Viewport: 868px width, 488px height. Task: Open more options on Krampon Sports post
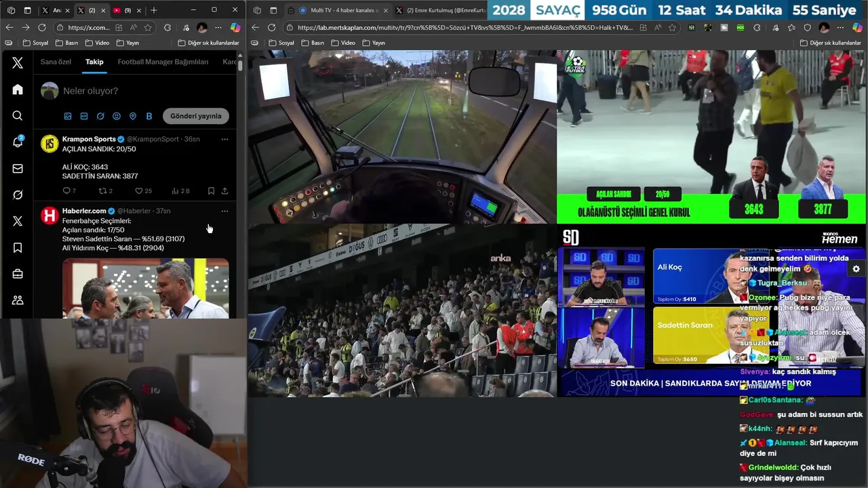coord(224,139)
